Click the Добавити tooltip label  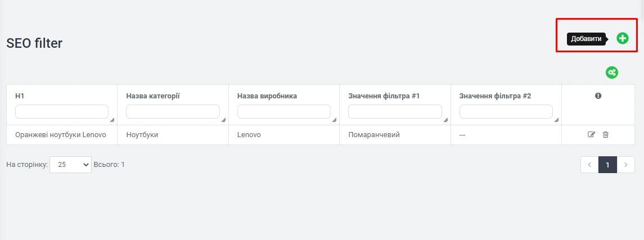pos(586,39)
